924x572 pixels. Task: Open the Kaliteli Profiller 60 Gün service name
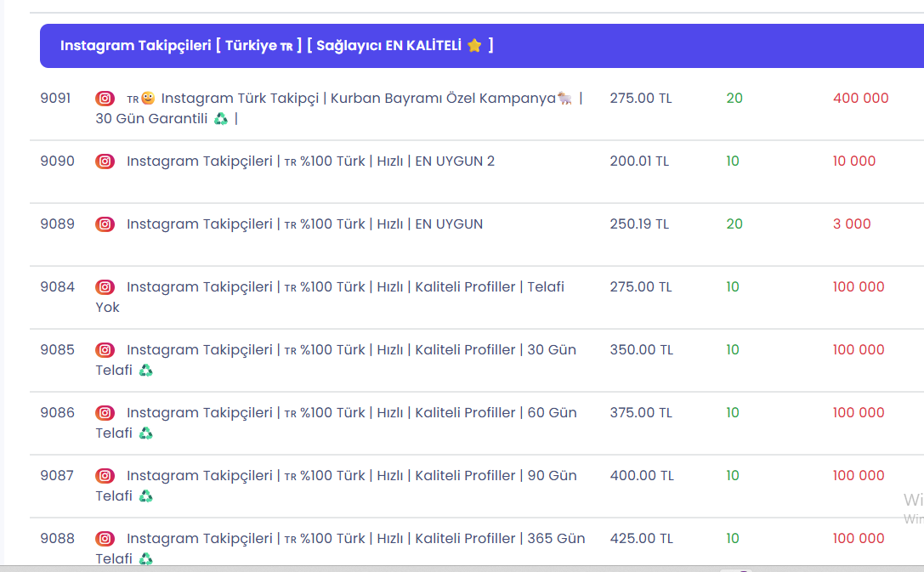point(336,423)
